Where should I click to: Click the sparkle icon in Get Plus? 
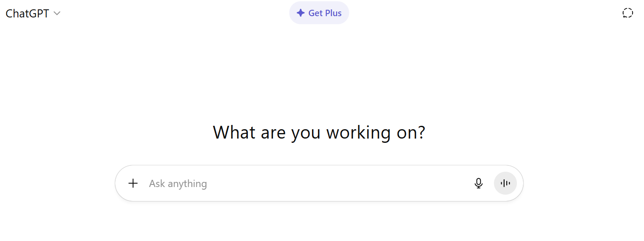pos(301,13)
